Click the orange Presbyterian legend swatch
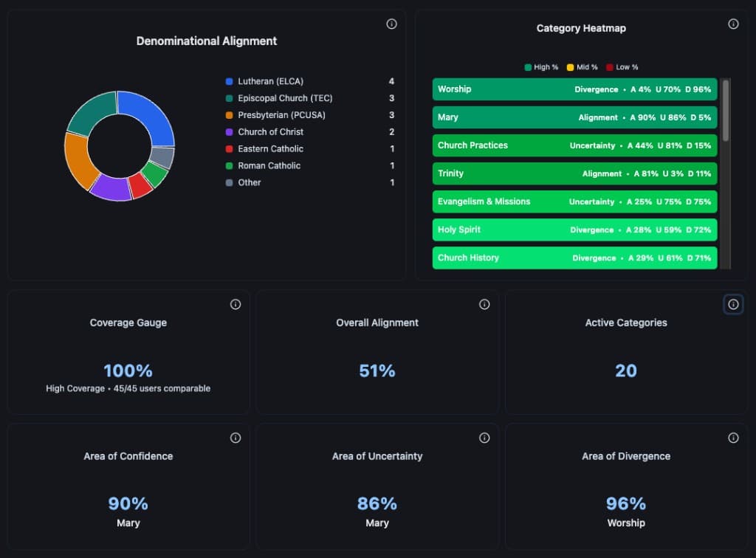756x558 pixels. (230, 115)
